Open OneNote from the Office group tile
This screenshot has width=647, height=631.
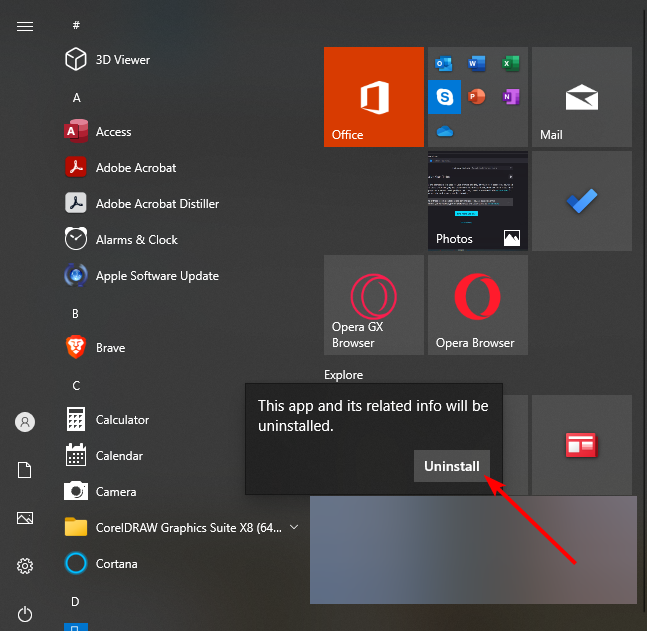511,97
